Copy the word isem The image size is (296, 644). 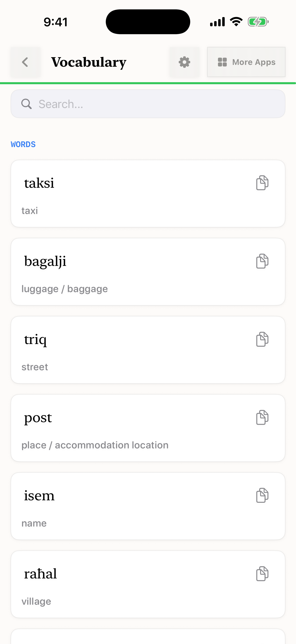click(x=262, y=495)
